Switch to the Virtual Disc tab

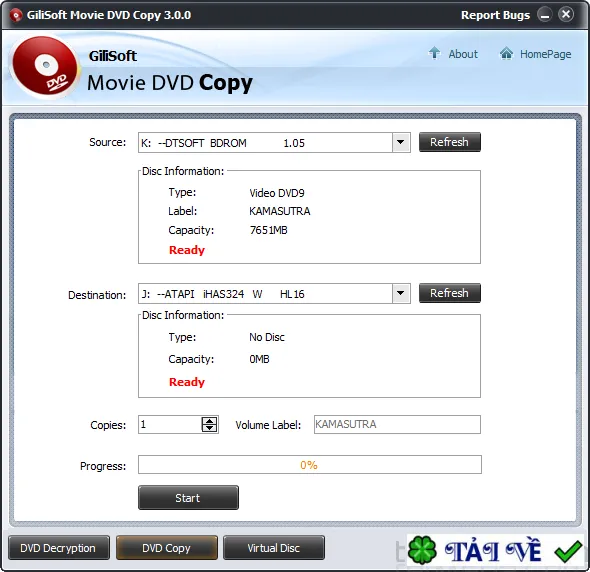click(274, 548)
